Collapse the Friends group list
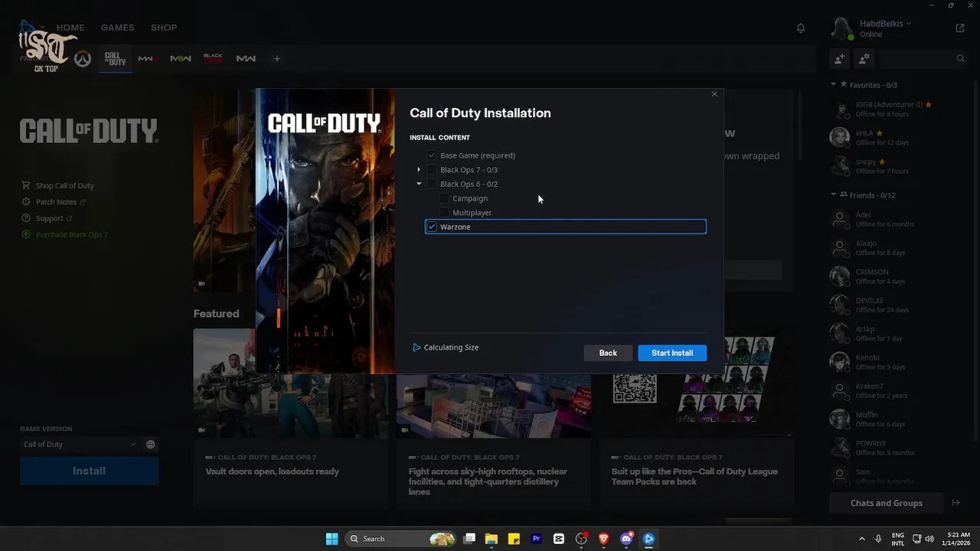980x551 pixels. tap(834, 194)
